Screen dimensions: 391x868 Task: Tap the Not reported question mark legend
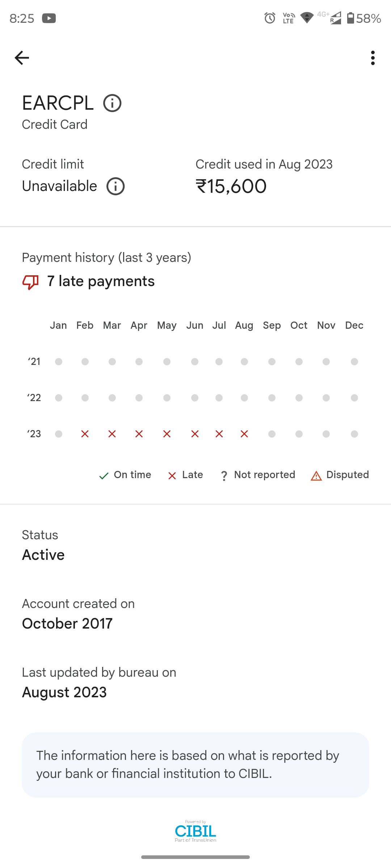224,476
